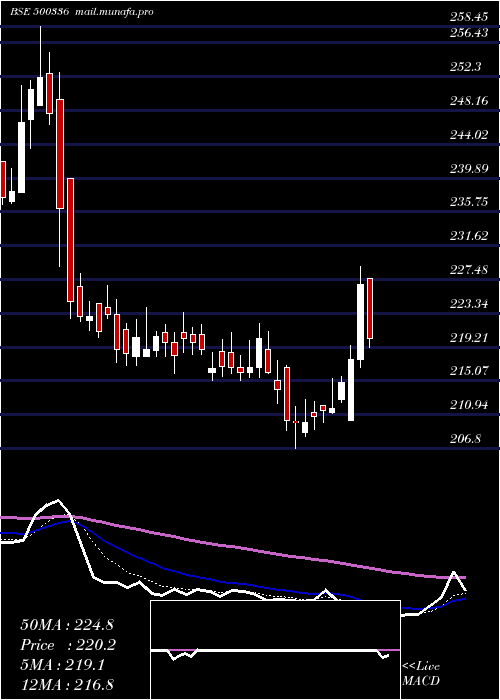Click the 223.34 price axis label
The width and height of the screenshot is (500, 700).
point(468,304)
